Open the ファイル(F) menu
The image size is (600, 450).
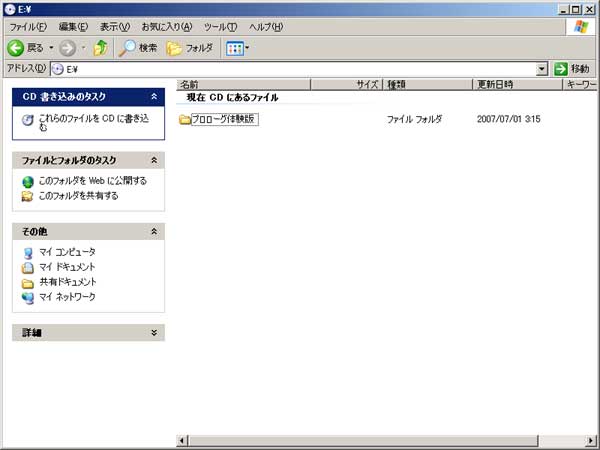28,27
